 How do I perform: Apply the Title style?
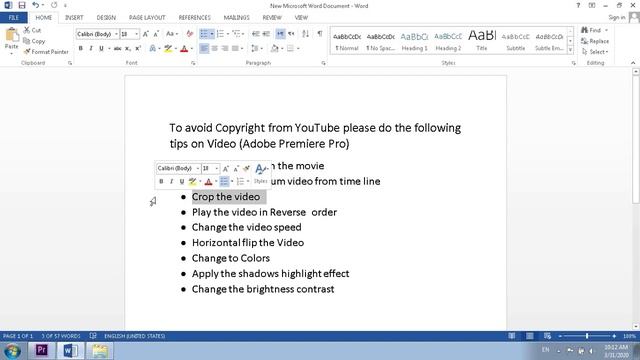(x=482, y=41)
